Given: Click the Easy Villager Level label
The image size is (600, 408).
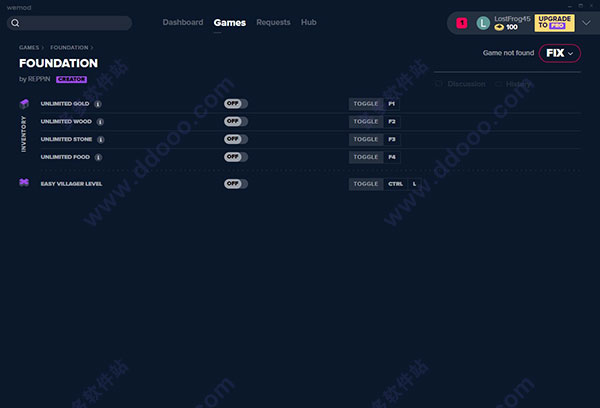Looking at the screenshot, I should pos(72,184).
